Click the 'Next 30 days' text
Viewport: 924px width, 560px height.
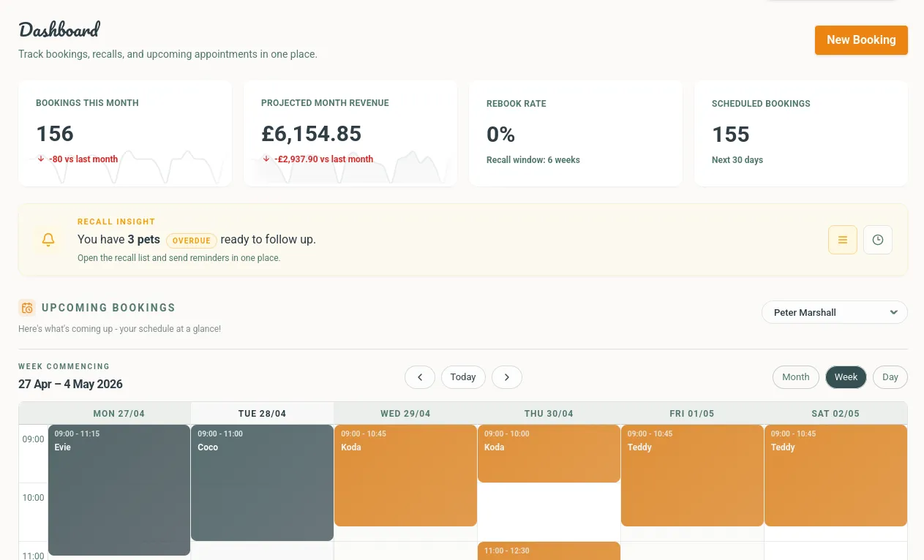[737, 160]
